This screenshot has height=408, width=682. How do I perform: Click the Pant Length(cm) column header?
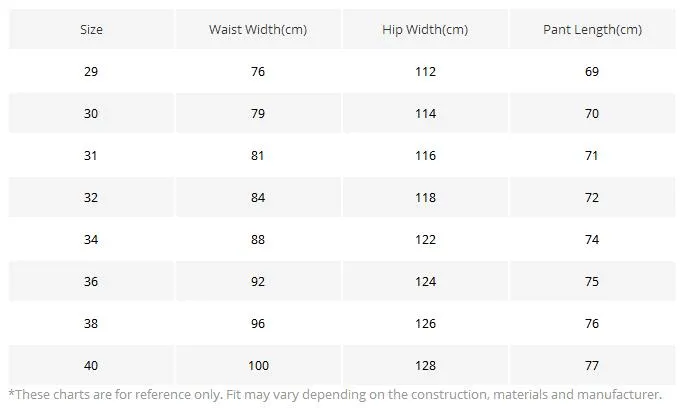coord(592,30)
